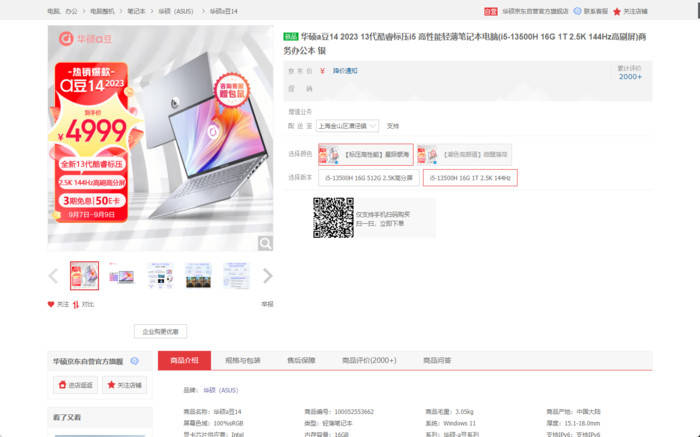Screen dimensions: 700x437
Task: Switch to the 规格与包装 tab
Action: [242, 360]
